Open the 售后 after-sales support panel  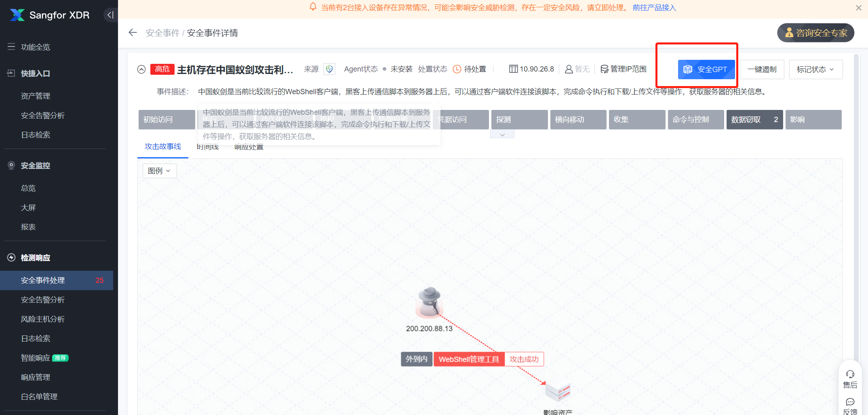850,378
